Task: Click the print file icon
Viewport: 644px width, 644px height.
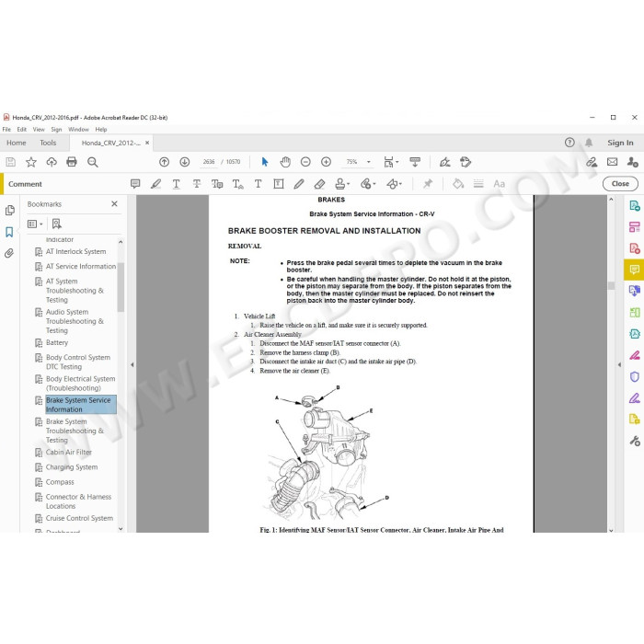Action: 72,162
